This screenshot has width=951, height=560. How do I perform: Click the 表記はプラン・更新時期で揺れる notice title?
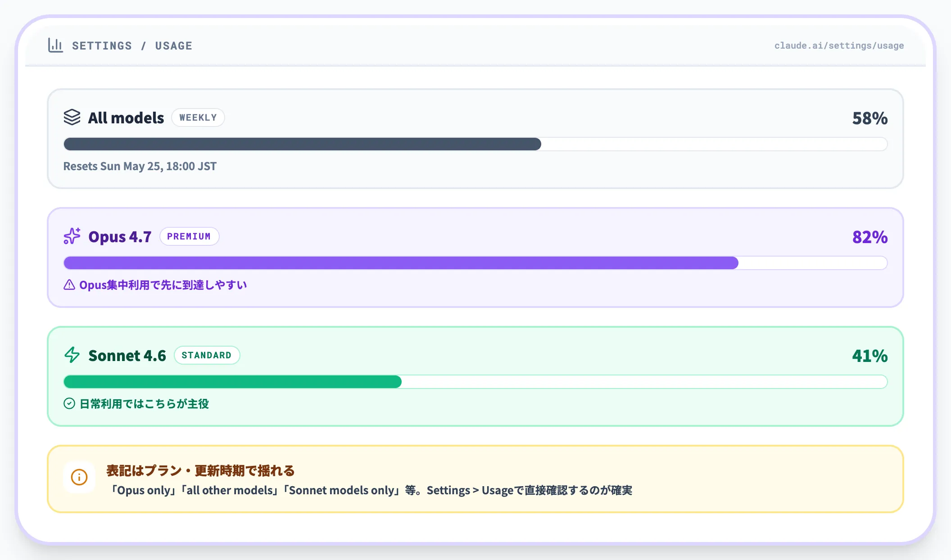point(200,471)
